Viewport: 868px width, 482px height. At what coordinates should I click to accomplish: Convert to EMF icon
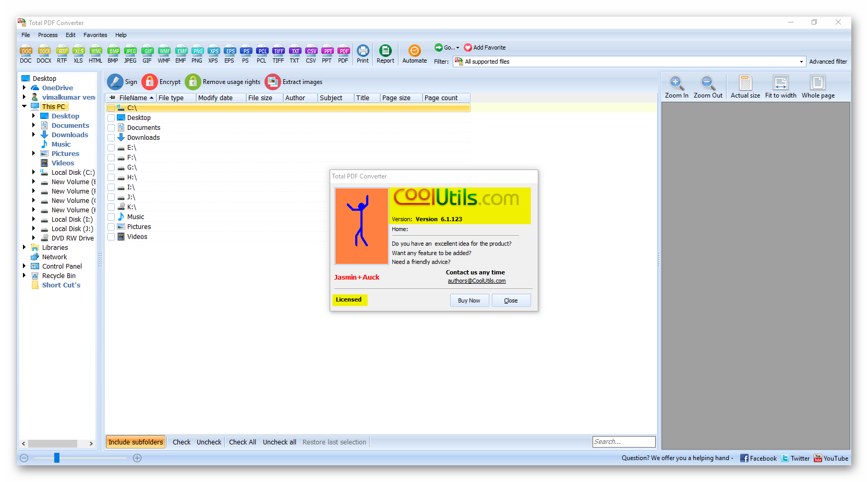point(181,54)
